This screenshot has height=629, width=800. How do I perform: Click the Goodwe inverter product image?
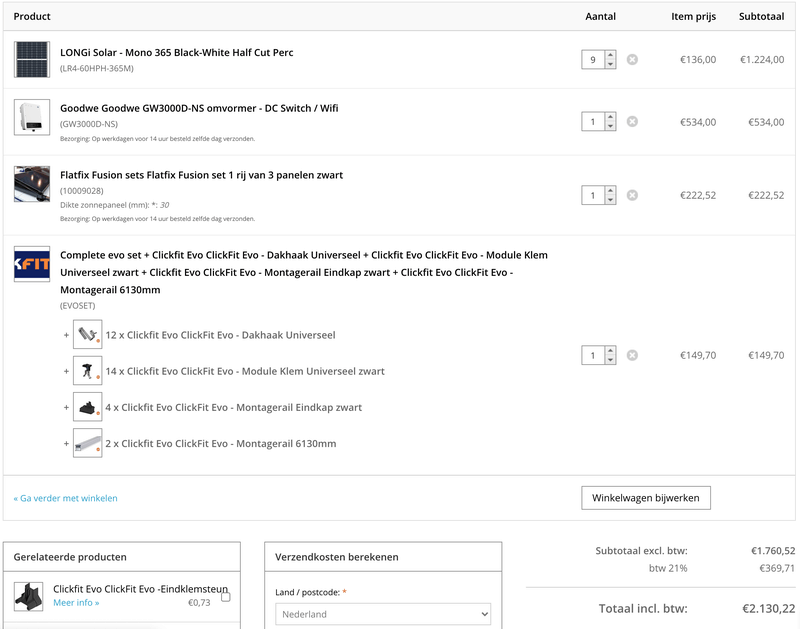[x=32, y=117]
